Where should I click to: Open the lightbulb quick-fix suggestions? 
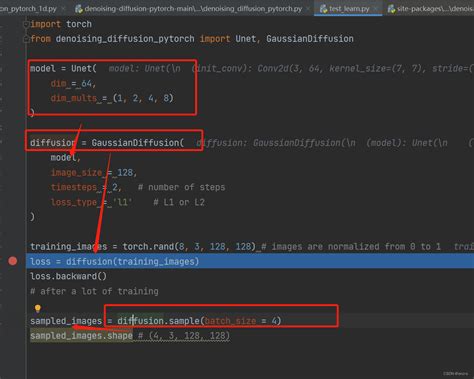tap(38, 308)
